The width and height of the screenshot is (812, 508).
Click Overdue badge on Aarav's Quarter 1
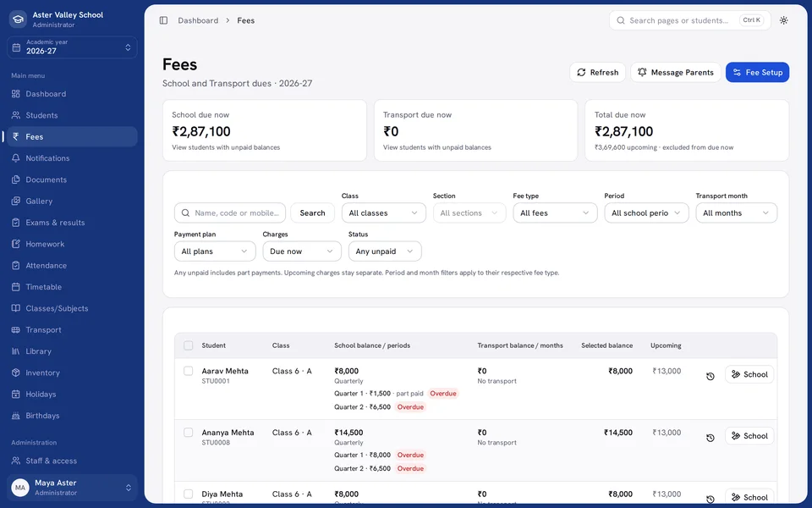(x=443, y=394)
